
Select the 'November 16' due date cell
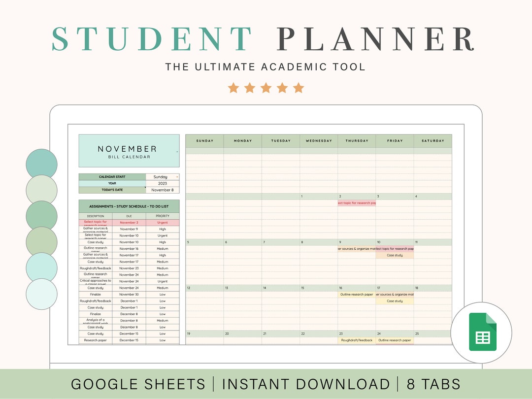click(x=129, y=249)
